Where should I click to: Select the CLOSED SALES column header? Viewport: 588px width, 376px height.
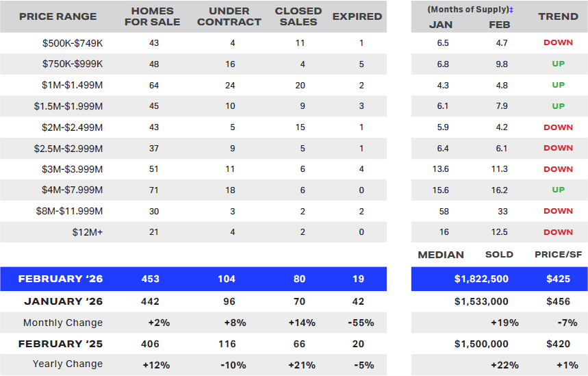click(298, 16)
